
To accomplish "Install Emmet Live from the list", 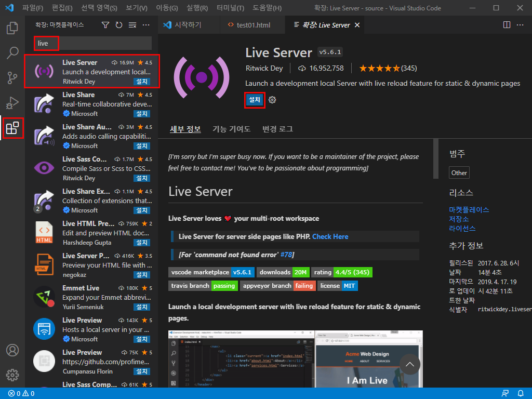I will [x=142, y=307].
